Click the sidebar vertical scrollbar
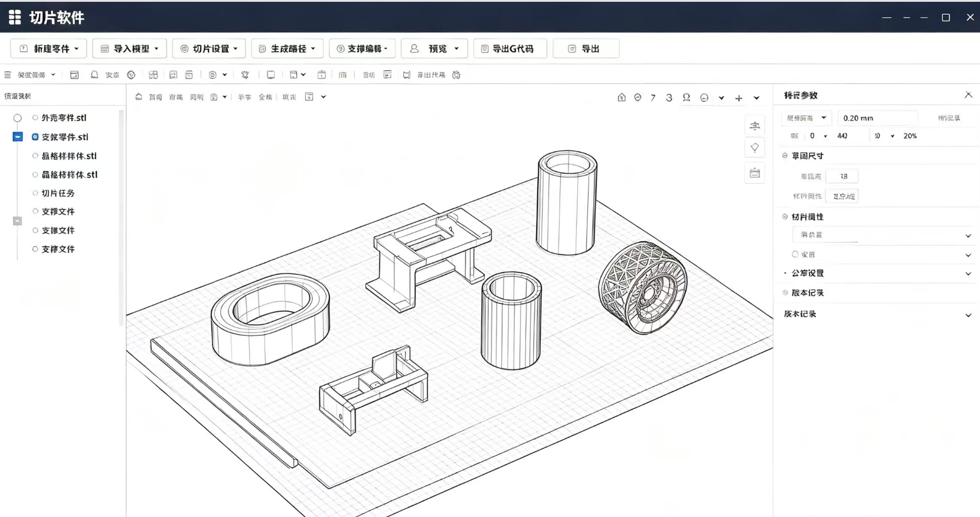The width and height of the screenshot is (980, 517). click(x=122, y=217)
